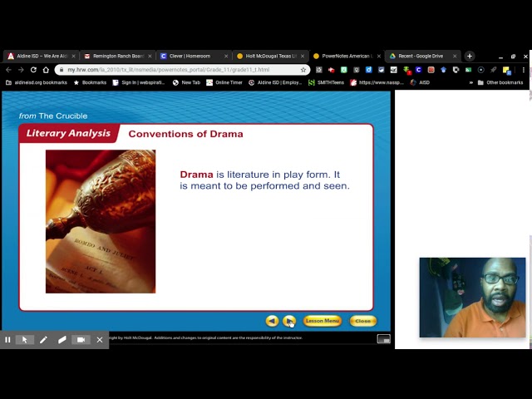Select the pen drawing tool in recorder toolbar

pos(43,340)
